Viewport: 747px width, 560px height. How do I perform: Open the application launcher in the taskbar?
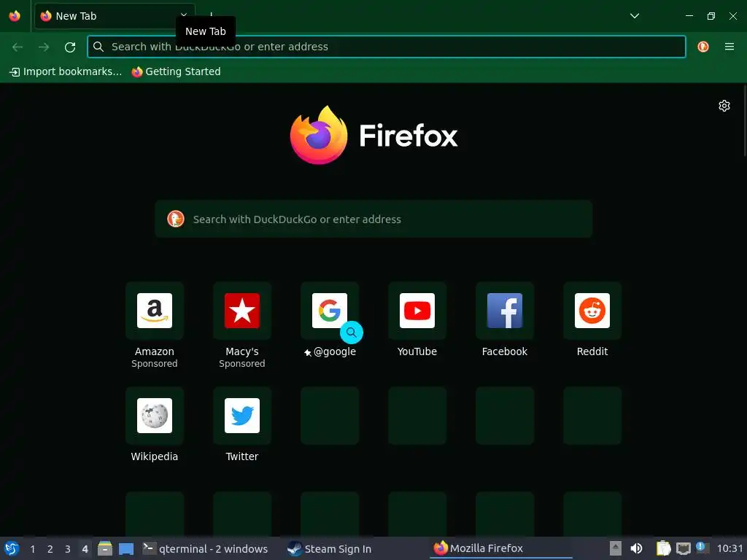point(12,548)
